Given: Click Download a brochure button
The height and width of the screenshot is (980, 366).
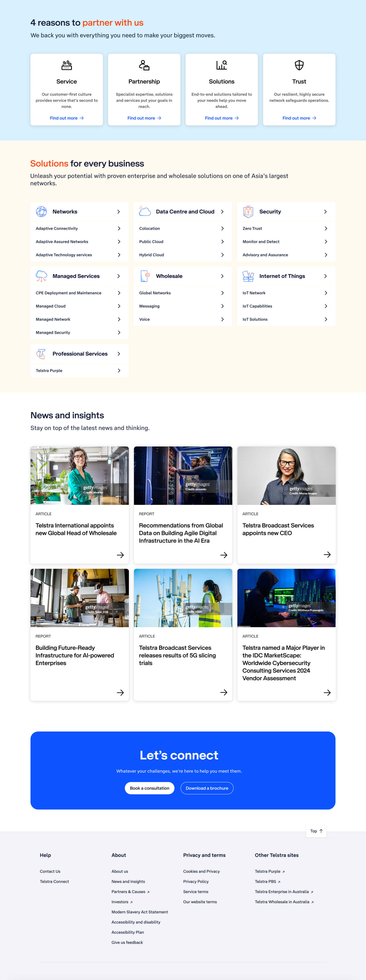Looking at the screenshot, I should (x=207, y=788).
